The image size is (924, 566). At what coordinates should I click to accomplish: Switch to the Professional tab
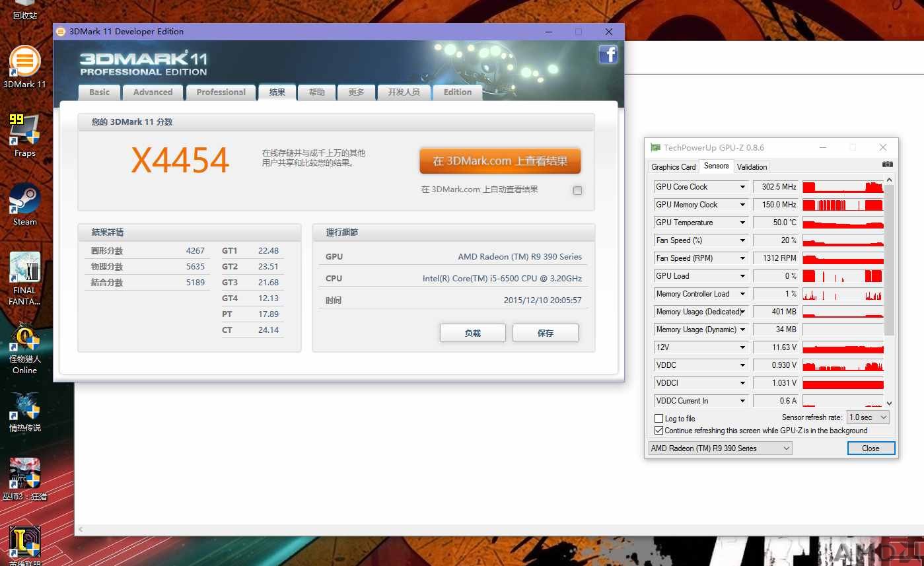tap(221, 92)
